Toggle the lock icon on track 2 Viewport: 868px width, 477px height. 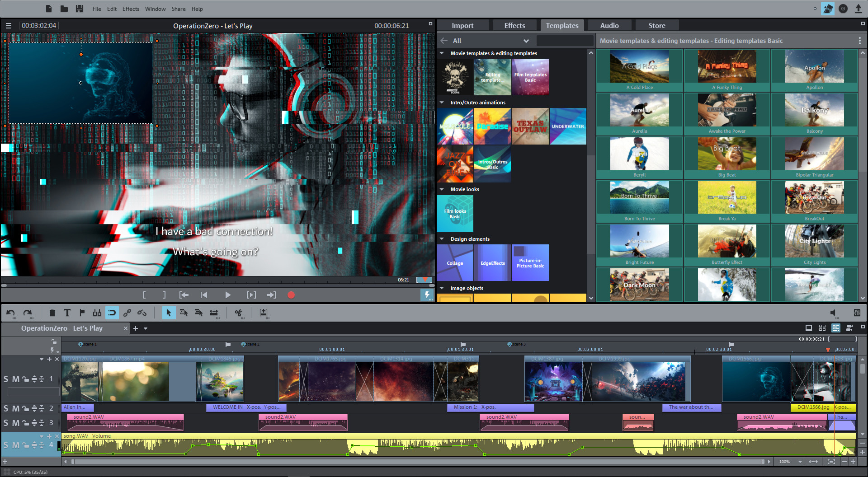(25, 408)
